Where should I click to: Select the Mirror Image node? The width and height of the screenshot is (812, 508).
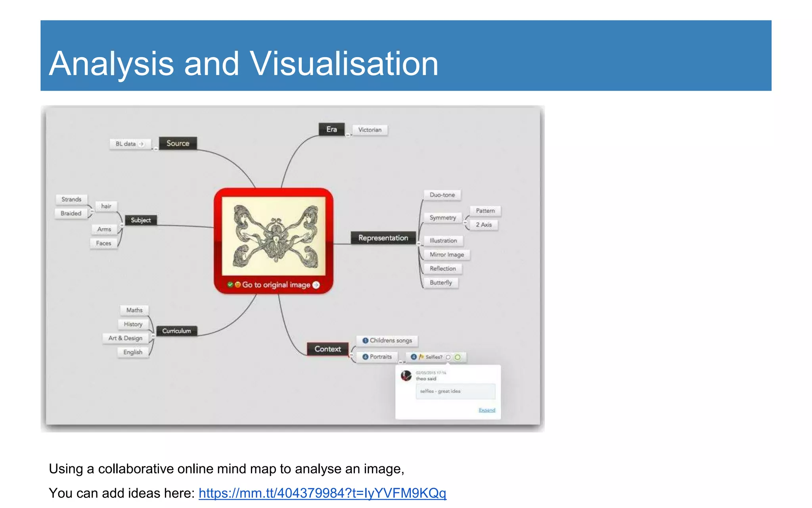tap(447, 255)
